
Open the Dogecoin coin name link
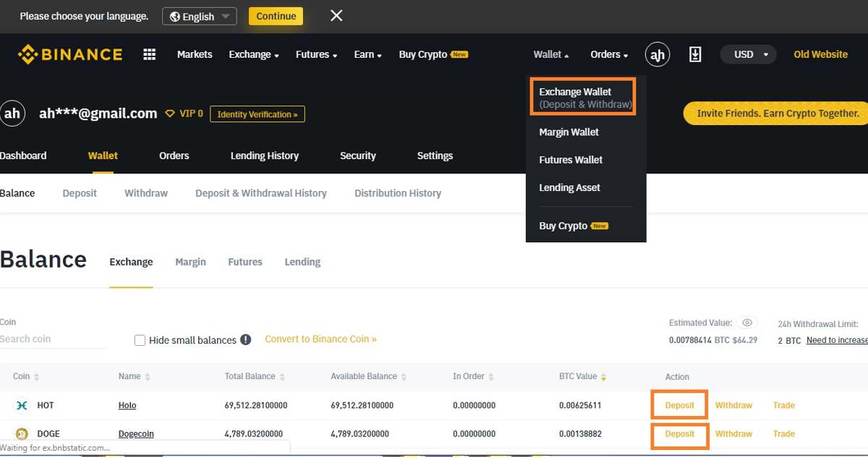(x=136, y=434)
